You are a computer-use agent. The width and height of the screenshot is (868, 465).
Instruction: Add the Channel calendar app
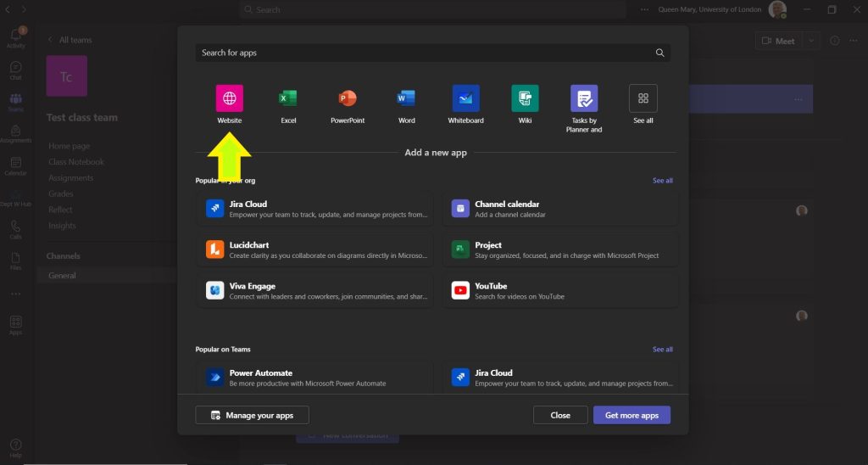click(x=560, y=209)
